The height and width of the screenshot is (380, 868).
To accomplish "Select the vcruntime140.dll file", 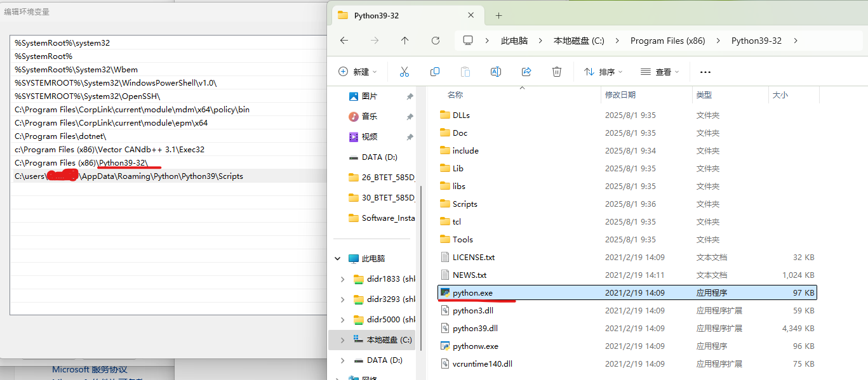I will pos(627,364).
